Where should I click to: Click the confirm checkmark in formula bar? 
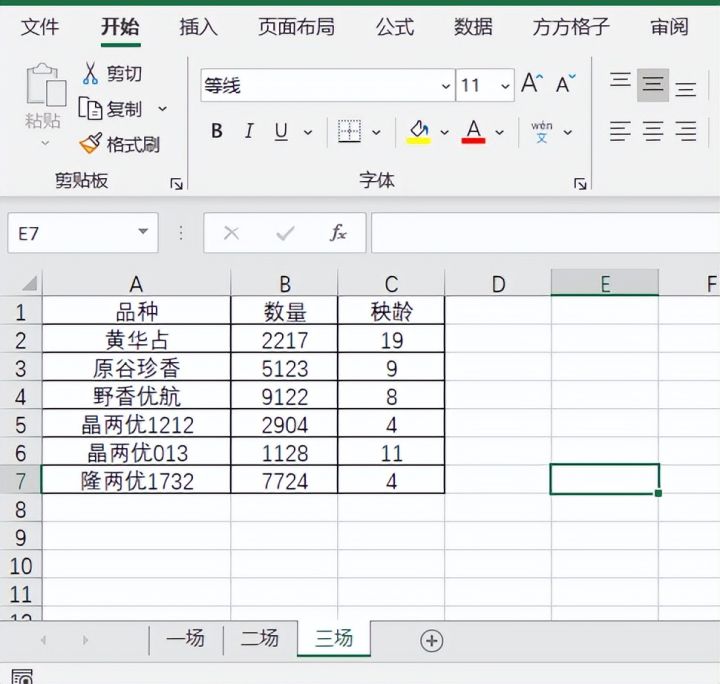285,233
